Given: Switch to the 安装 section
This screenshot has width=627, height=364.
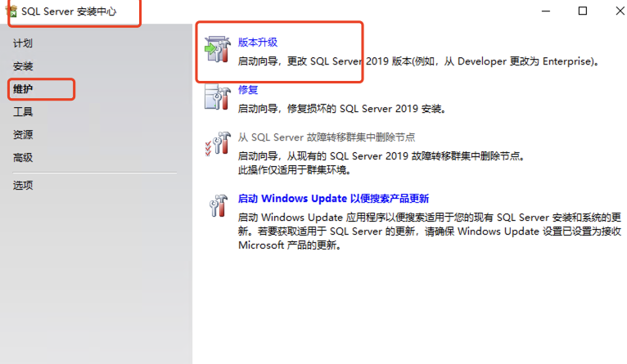Looking at the screenshot, I should click(23, 65).
